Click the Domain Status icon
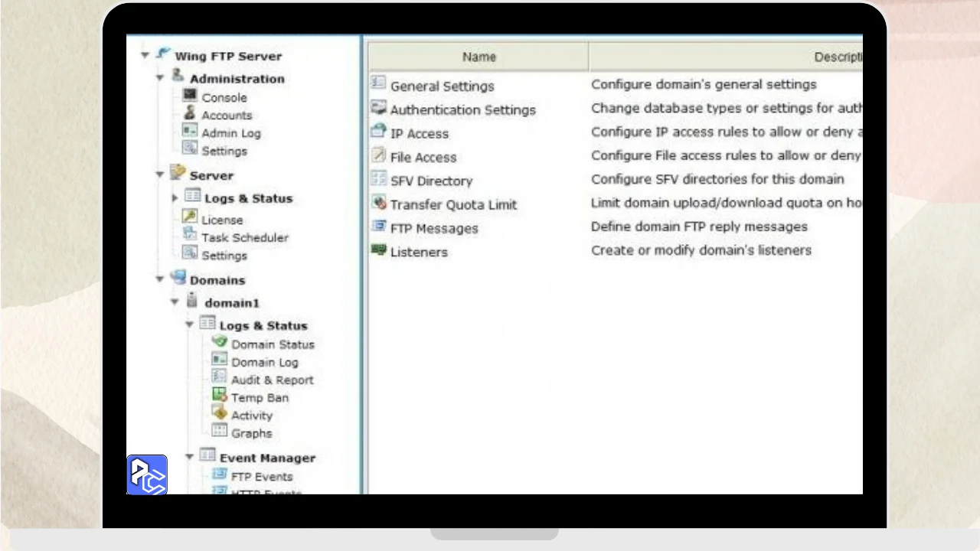Viewport: 980px width, 551px height. pos(219,342)
